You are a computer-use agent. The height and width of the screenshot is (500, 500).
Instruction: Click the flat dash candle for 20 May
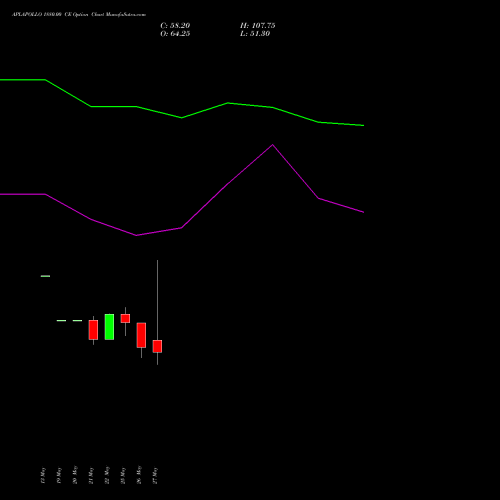[x=77, y=320]
